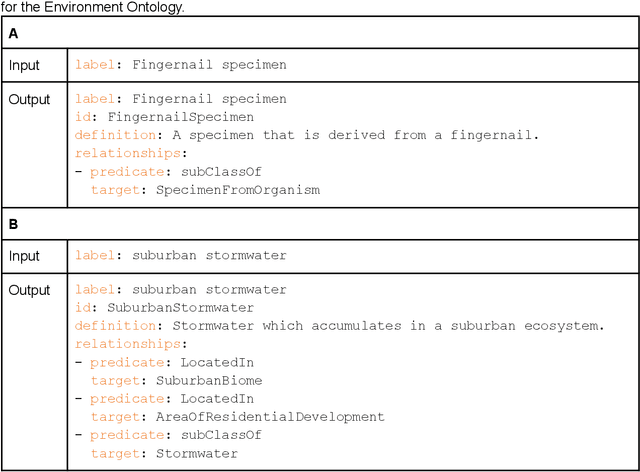This screenshot has height=472, width=640.
Task: Click the 'target: Stormwater' line
Action: (x=164, y=453)
